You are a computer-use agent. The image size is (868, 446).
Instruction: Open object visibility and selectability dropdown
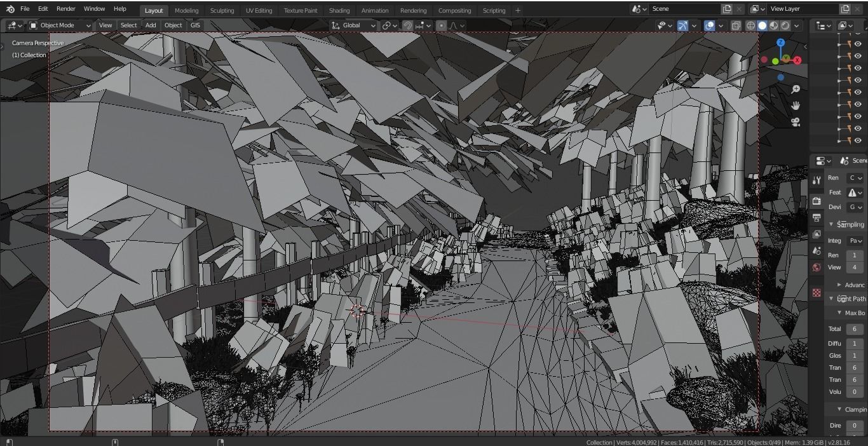665,25
